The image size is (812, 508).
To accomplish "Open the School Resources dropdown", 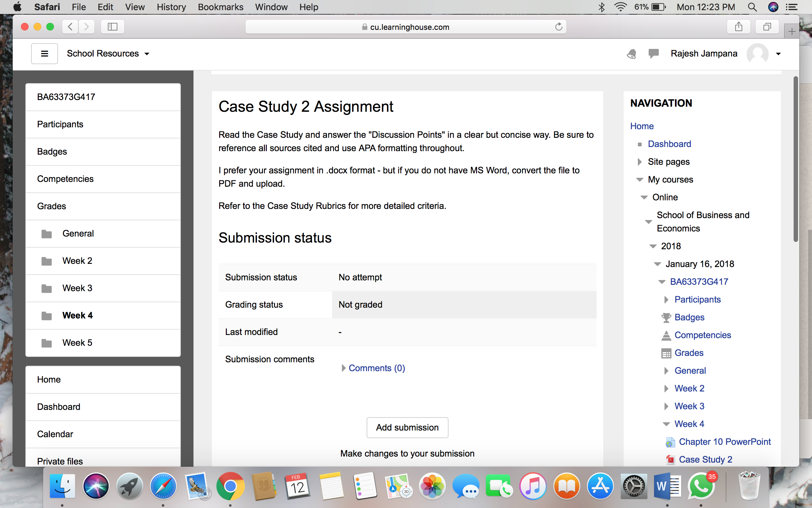I will [x=108, y=53].
